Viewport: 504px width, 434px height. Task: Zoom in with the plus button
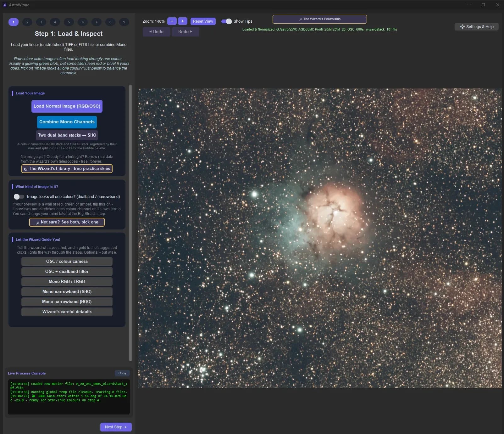tap(183, 21)
